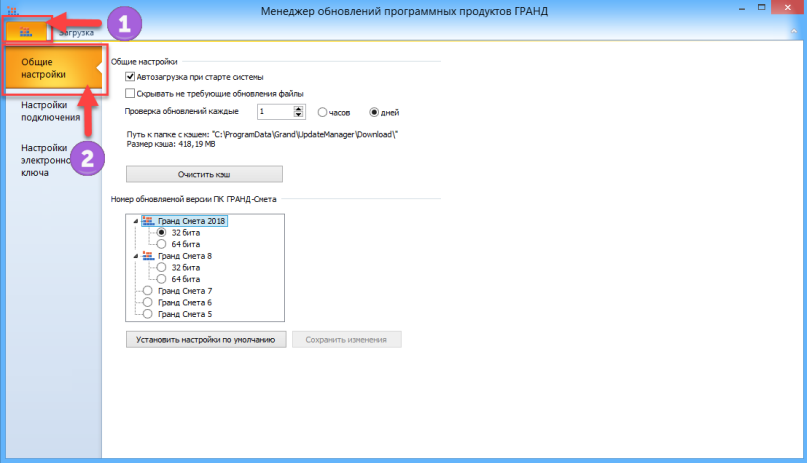Viewport: 807px width, 463px height.
Task: Select the Гранд Смета 2018 product icon
Action: point(148,221)
